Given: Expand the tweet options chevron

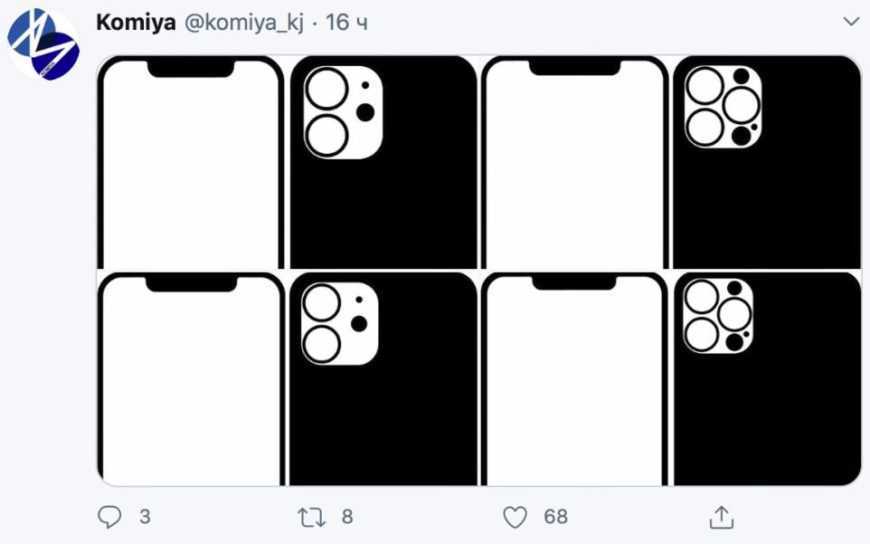Looking at the screenshot, I should 851,21.
